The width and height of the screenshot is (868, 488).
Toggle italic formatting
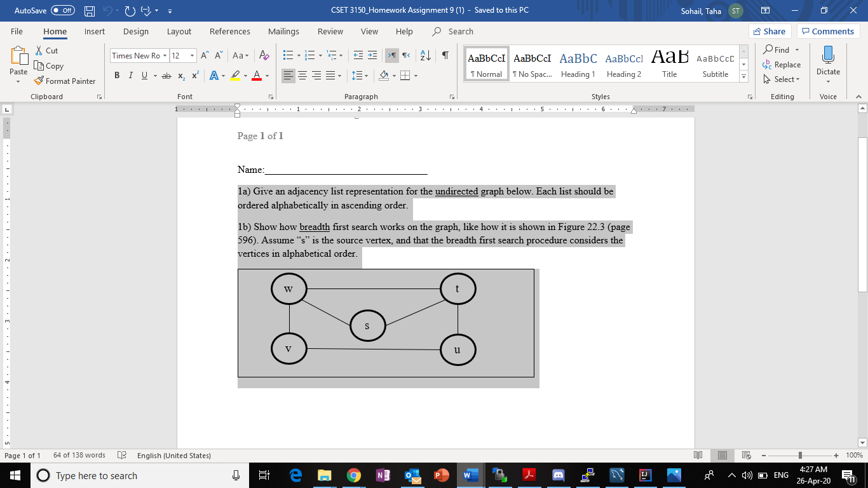(130, 75)
